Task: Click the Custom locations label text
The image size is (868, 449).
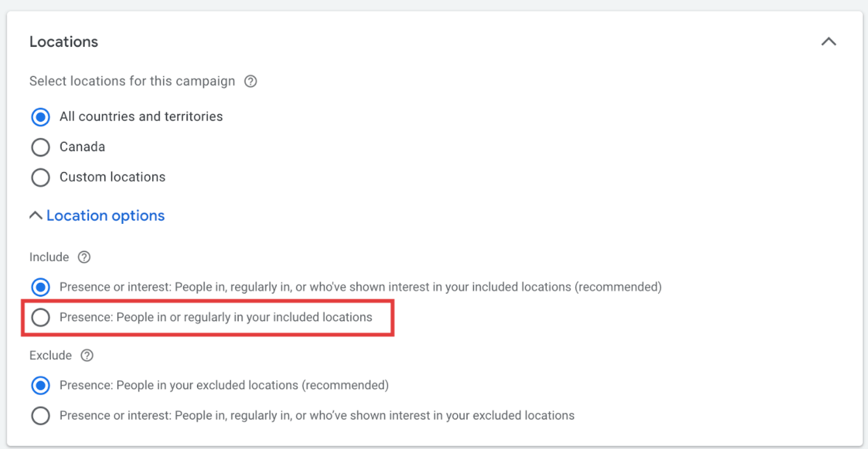Action: 112,177
